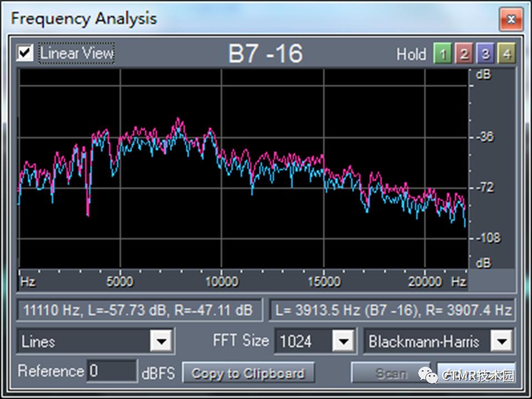The image size is (532, 399).
Task: Open the Blackmann-Harris window type dropdown
Action: pyautogui.click(x=501, y=341)
